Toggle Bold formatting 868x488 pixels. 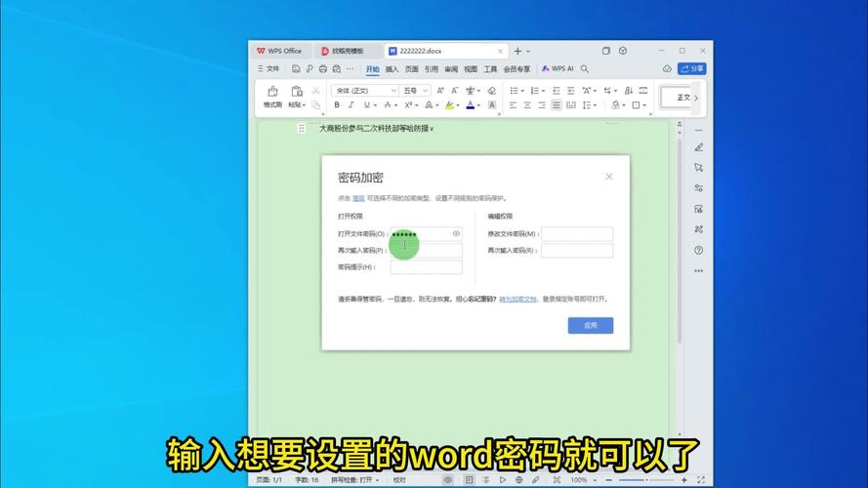(337, 104)
